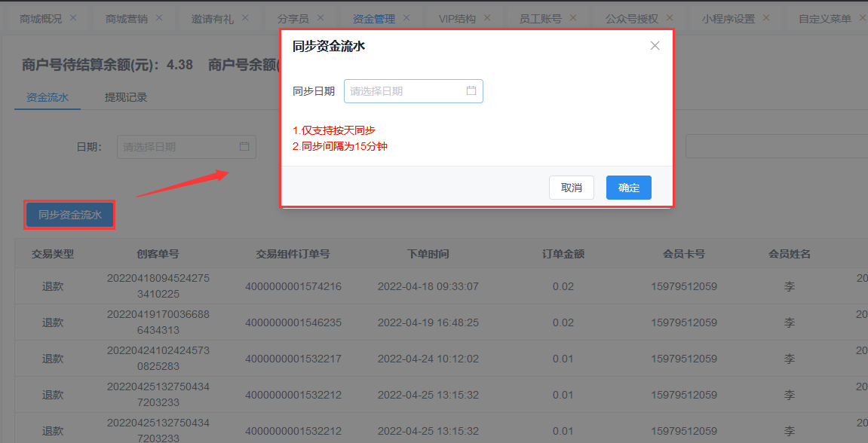The height and width of the screenshot is (443, 868).
Task: Click 创客单号 202204241024245730825283
Action: [x=158, y=358]
